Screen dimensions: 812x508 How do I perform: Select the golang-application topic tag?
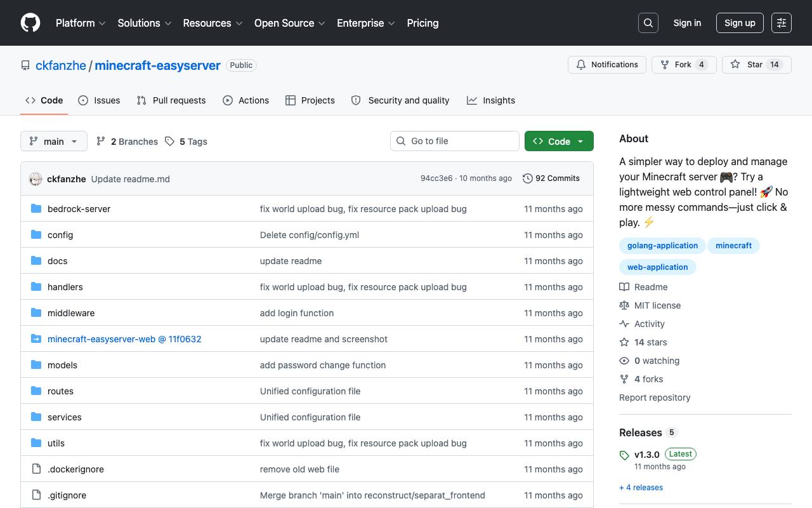[662, 246]
